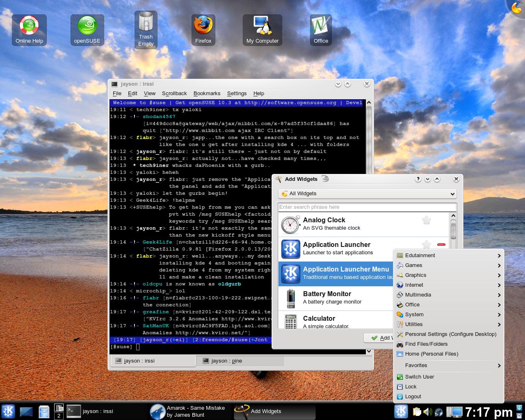The height and width of the screenshot is (420, 525).
Task: Open the Edit menu in Konsole
Action: tap(132, 94)
